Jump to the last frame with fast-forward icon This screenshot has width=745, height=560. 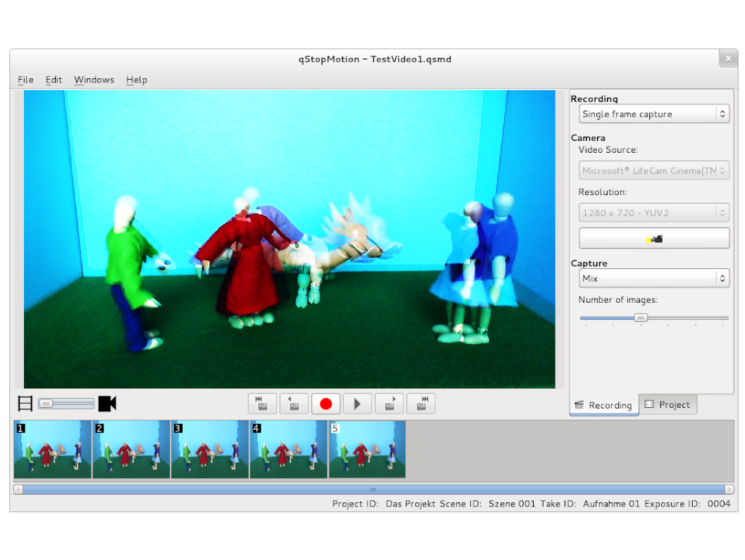pyautogui.click(x=421, y=404)
